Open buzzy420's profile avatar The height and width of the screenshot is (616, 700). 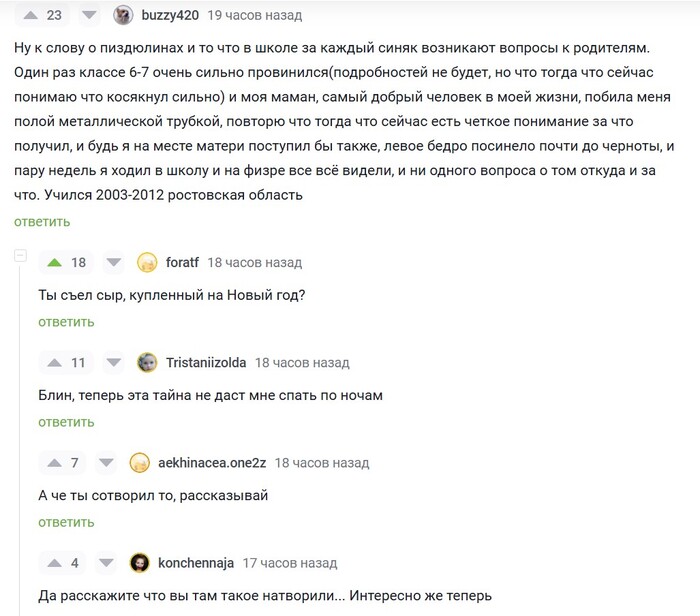[x=123, y=15]
